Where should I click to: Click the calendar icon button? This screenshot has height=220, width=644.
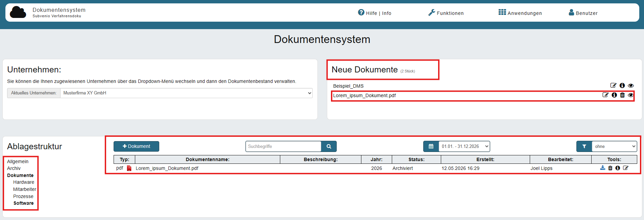coord(431,147)
